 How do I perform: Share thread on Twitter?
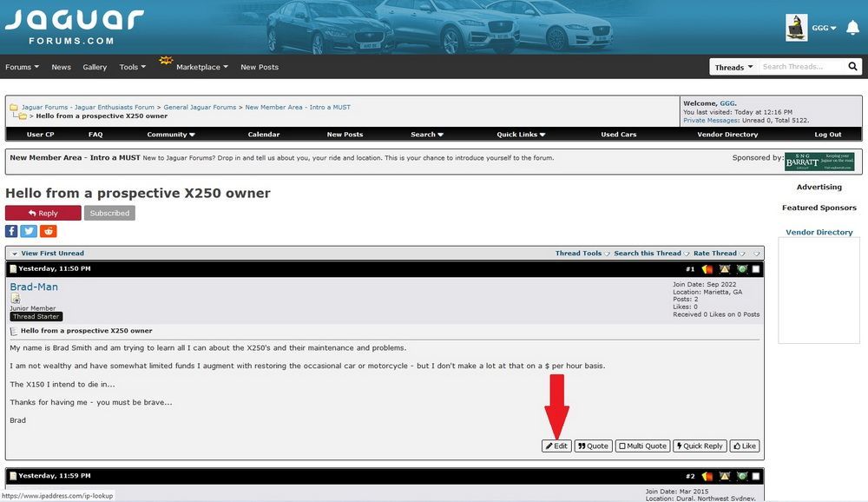pos(30,231)
